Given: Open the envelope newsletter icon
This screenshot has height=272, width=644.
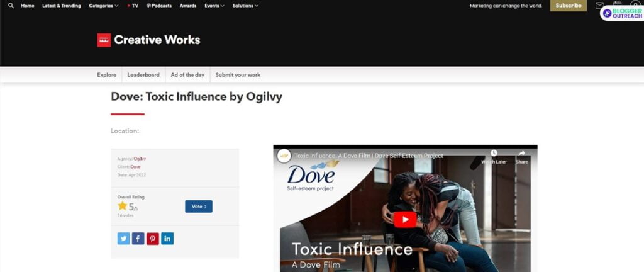Looking at the screenshot, I should pos(600,5).
